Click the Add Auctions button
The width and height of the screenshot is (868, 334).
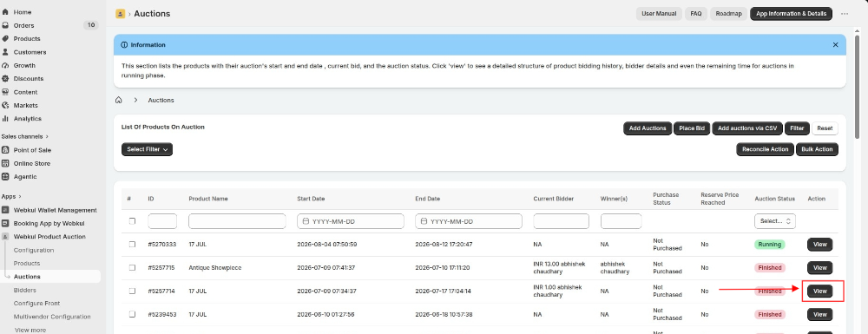pos(648,128)
